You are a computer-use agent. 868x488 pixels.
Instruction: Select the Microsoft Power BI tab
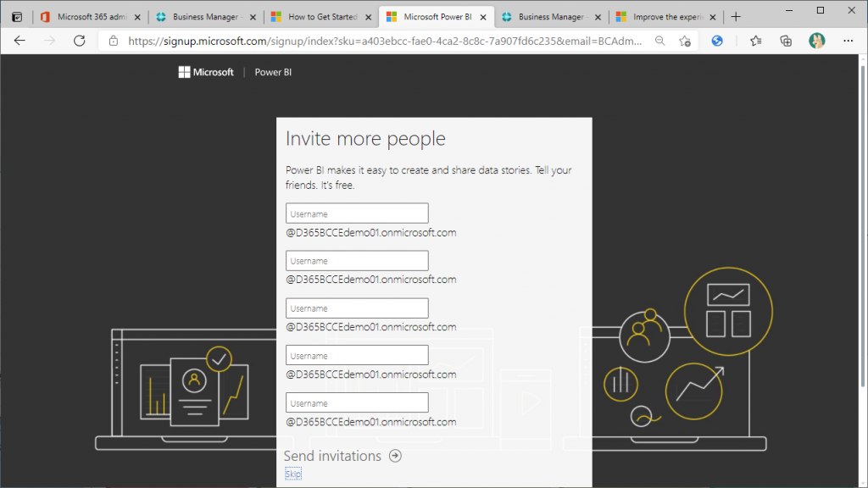click(x=437, y=17)
